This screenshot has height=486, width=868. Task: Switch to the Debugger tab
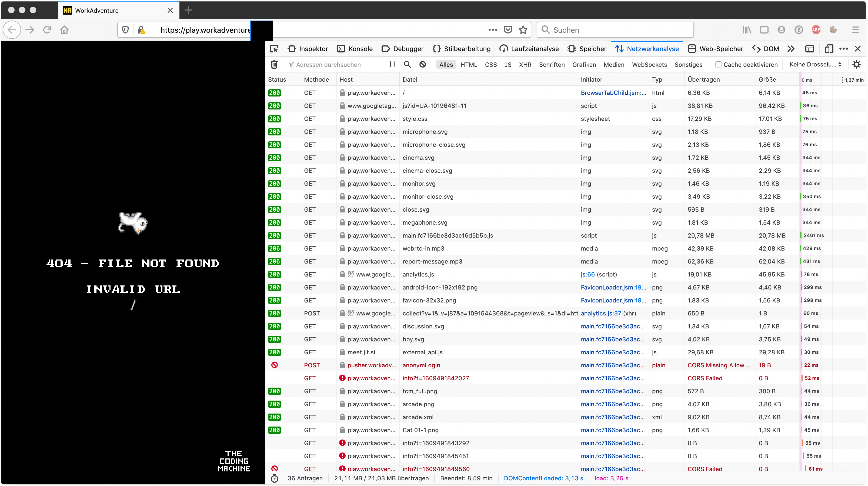[402, 49]
